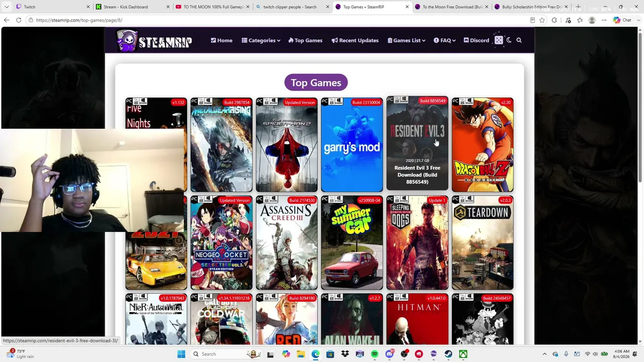
Task: Toggle dark mode moon icon
Action: [509, 40]
